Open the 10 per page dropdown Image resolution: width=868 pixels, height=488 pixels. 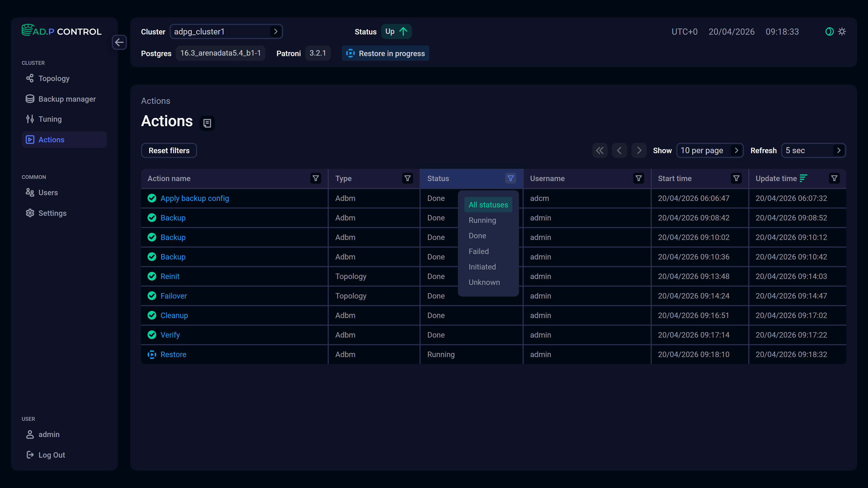[x=710, y=150]
